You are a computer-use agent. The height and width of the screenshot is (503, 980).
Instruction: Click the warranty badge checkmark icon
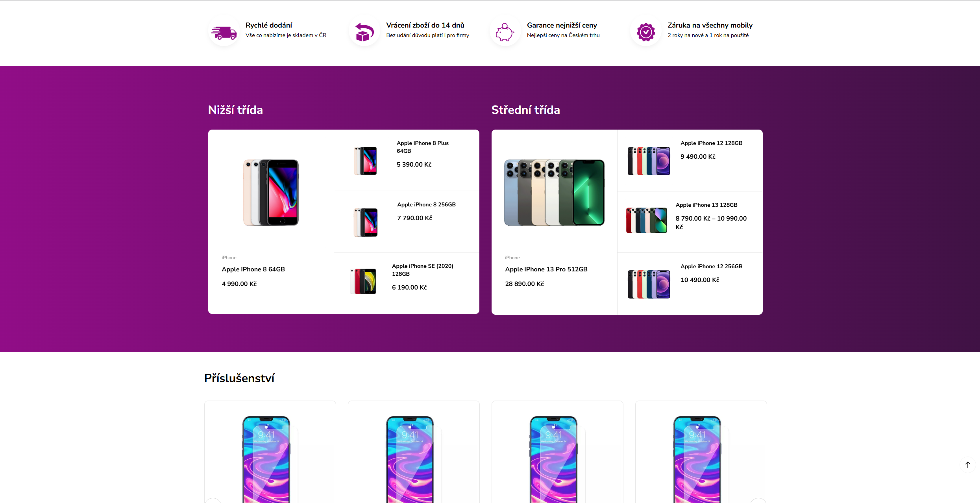click(x=646, y=32)
